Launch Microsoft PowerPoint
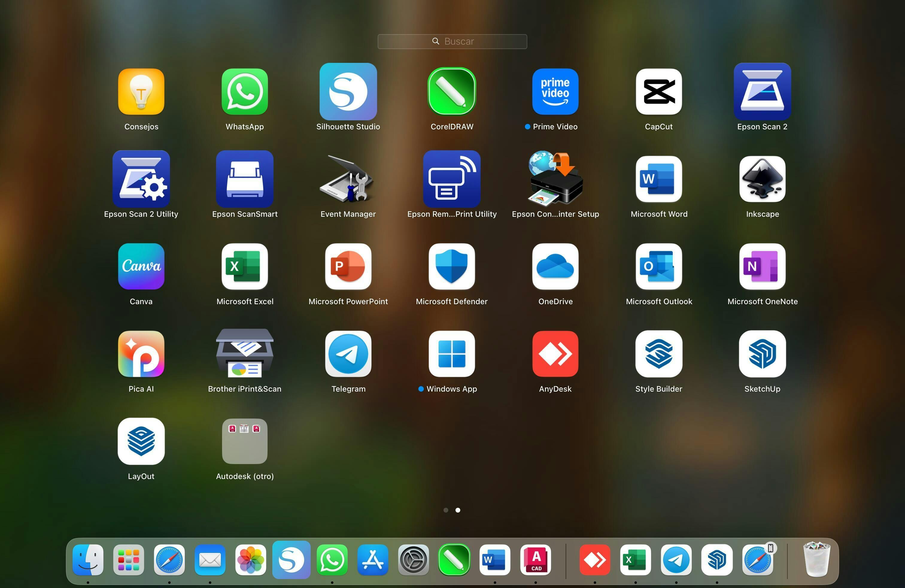This screenshot has width=905, height=588. click(348, 266)
